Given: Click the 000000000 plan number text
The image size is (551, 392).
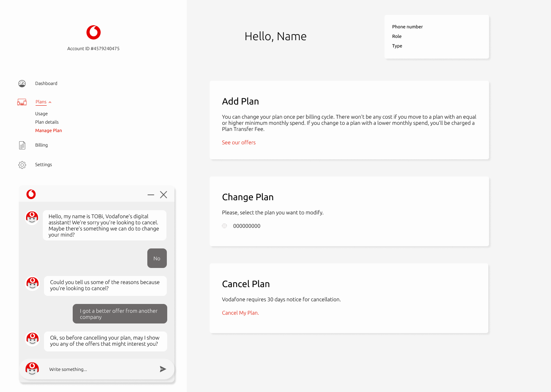Looking at the screenshot, I should tap(247, 226).
